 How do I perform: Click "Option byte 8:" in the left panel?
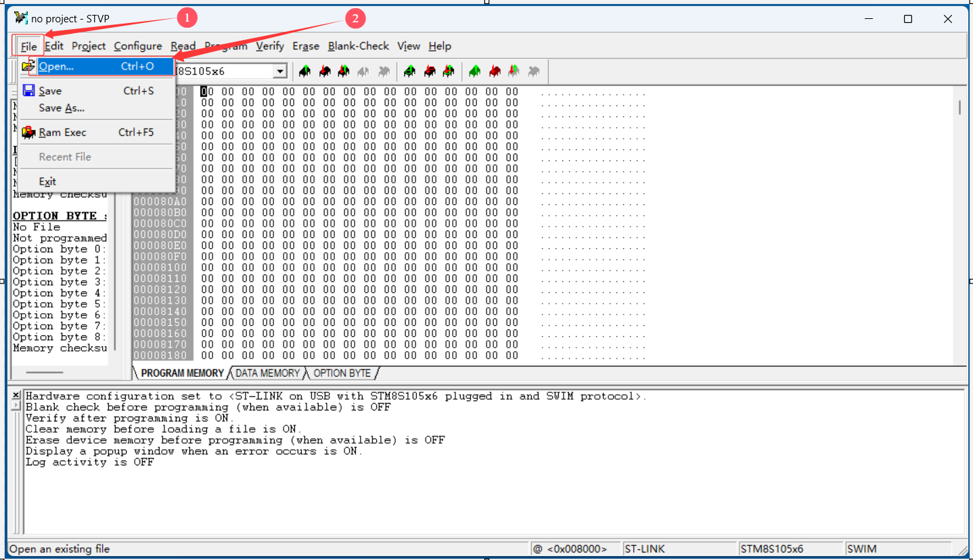(60, 337)
